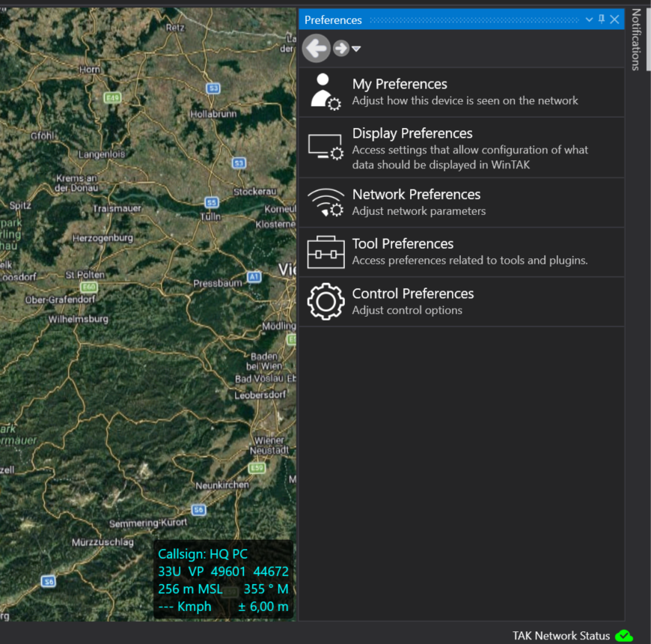Select the Display Preferences title text
651x644 pixels.
click(412, 133)
